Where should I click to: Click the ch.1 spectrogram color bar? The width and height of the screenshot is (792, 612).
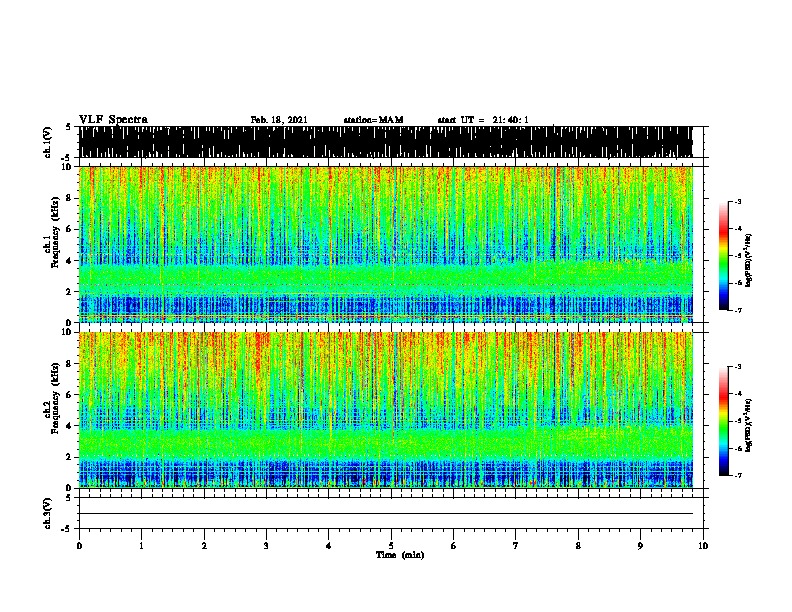[x=724, y=256]
